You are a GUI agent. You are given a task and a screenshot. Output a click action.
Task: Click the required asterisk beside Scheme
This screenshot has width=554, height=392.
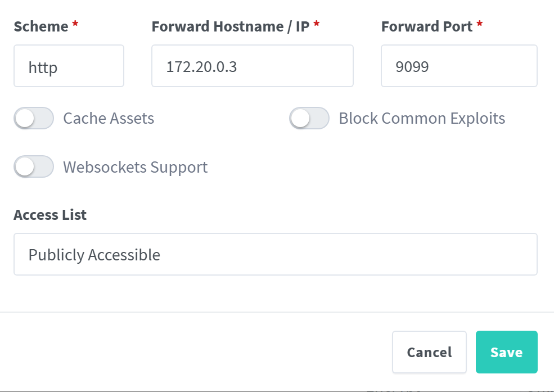pos(75,22)
